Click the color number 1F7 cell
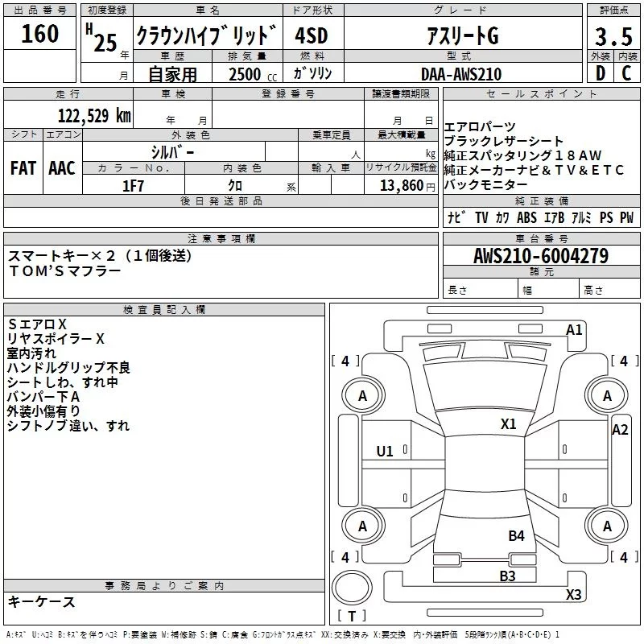644x644 pixels. 134,184
